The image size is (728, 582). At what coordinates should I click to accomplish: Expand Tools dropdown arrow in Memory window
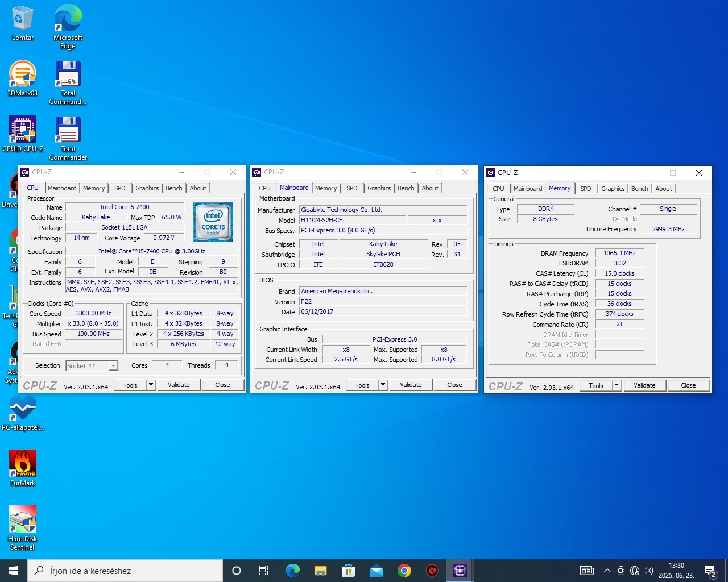click(617, 385)
